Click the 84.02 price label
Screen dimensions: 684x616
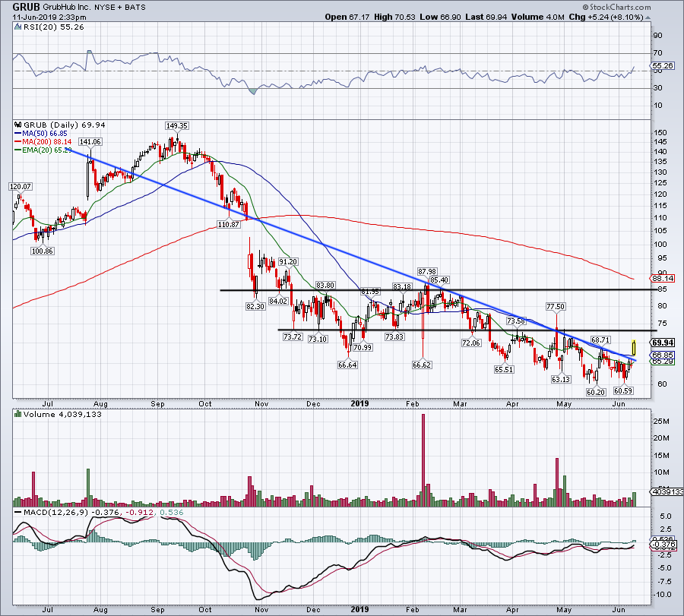(278, 301)
